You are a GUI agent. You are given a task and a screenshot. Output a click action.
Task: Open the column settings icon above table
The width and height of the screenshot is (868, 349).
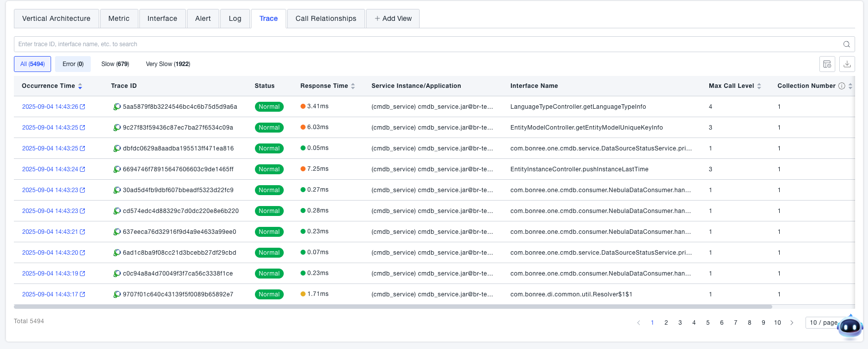pos(827,64)
